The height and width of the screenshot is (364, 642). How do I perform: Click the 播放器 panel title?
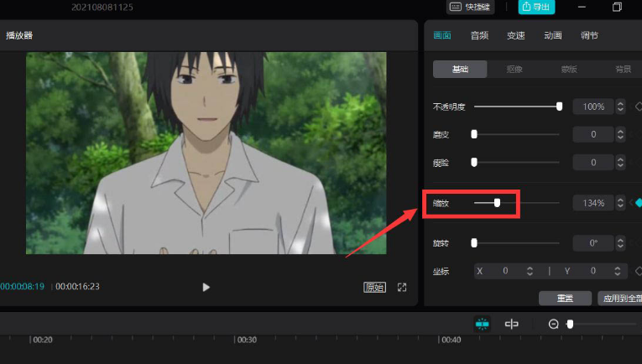(19, 35)
